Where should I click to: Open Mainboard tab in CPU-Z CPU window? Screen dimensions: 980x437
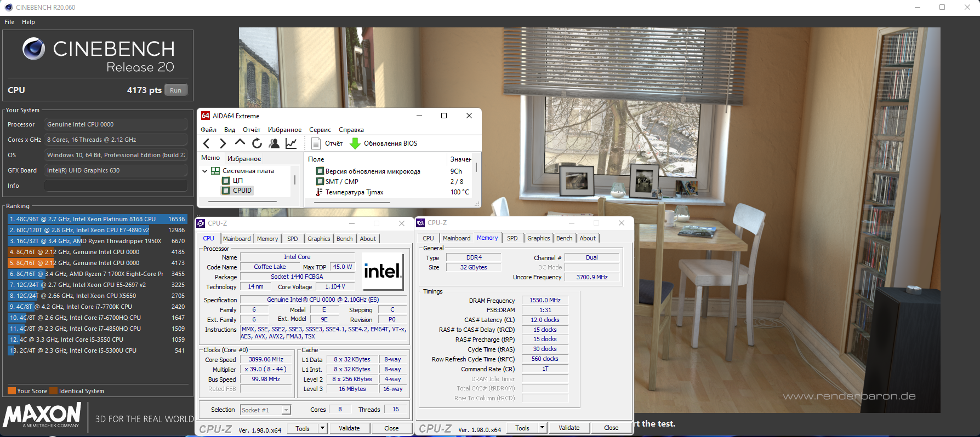point(237,239)
